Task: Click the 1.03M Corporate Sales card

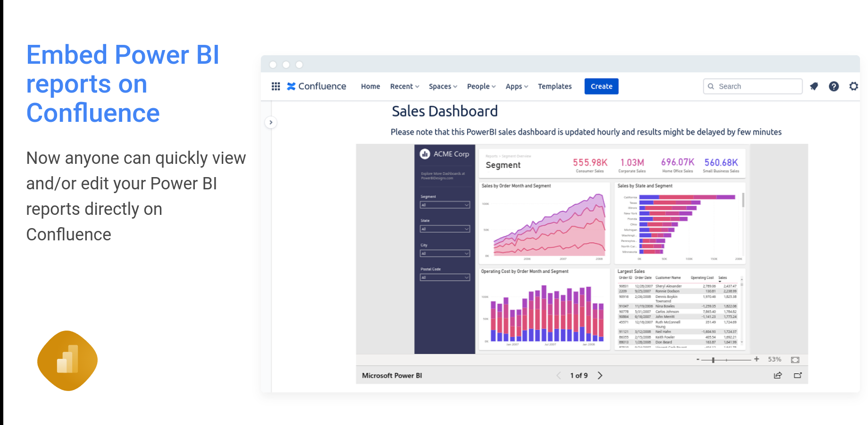Action: (632, 165)
